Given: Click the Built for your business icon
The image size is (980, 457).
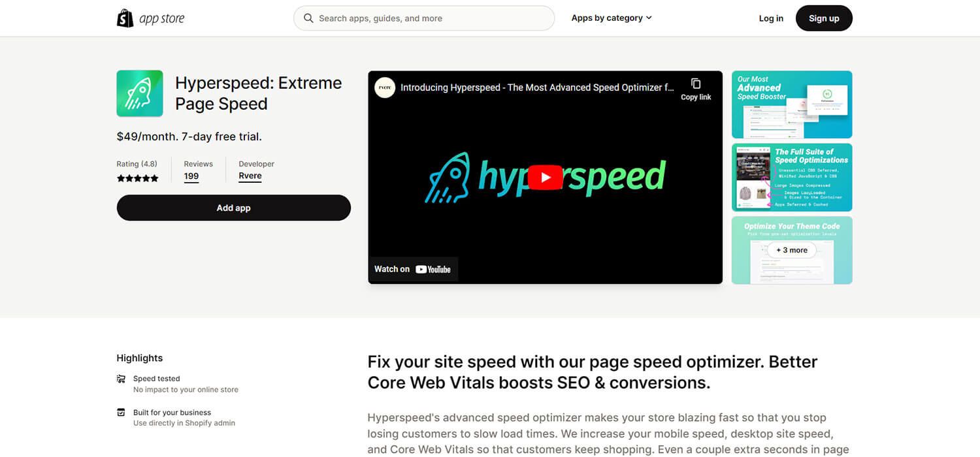Looking at the screenshot, I should coord(121,413).
